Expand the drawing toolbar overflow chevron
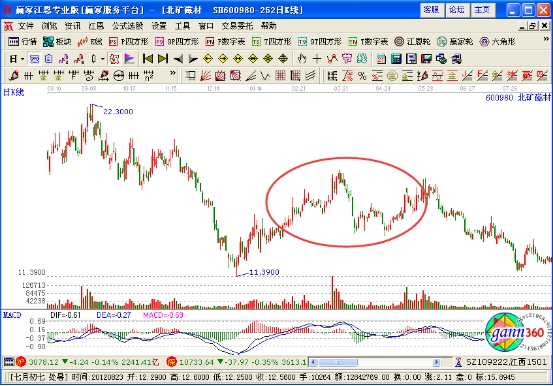The image size is (553, 386). click(172, 73)
